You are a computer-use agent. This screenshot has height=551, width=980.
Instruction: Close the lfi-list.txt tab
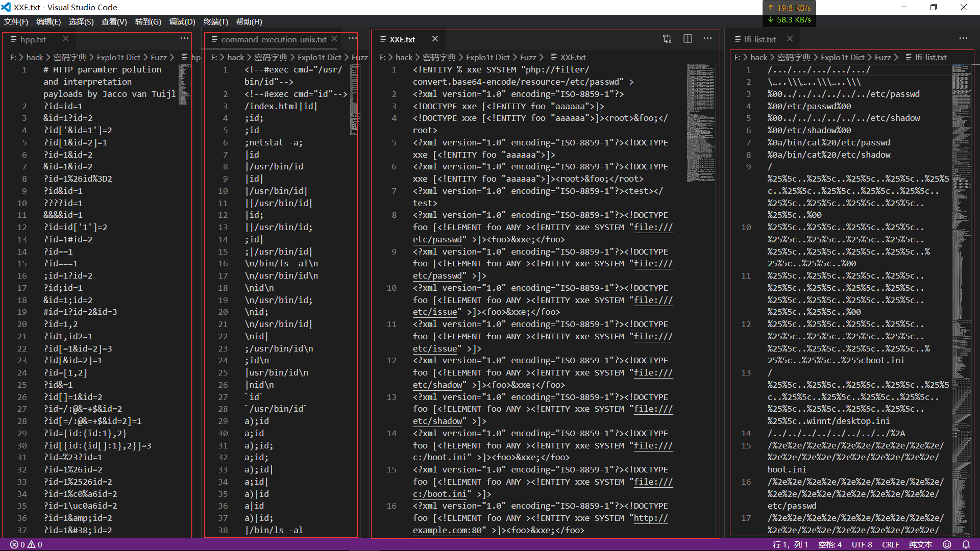tap(790, 39)
